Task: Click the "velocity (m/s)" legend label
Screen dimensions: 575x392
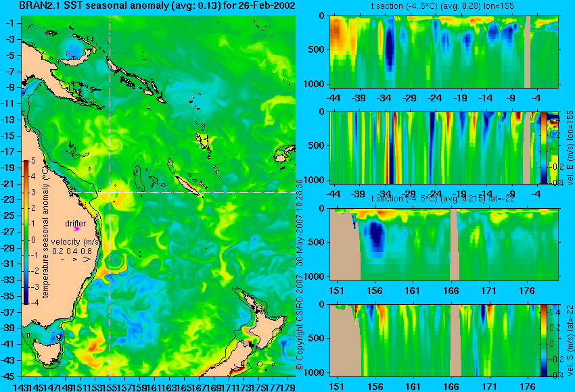Action: (x=75, y=242)
